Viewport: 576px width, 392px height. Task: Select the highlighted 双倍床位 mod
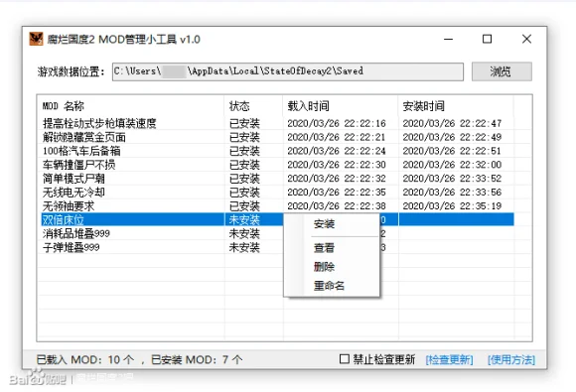(64, 220)
